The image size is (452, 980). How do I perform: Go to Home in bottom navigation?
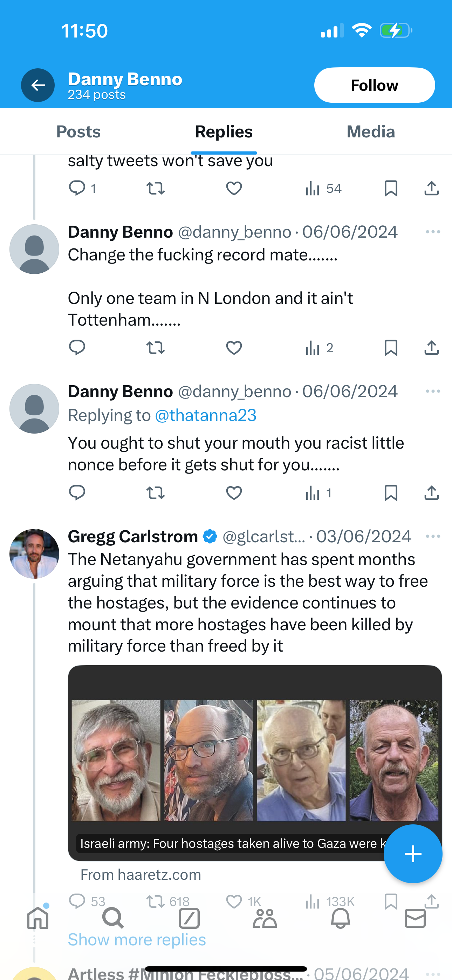coord(38,918)
